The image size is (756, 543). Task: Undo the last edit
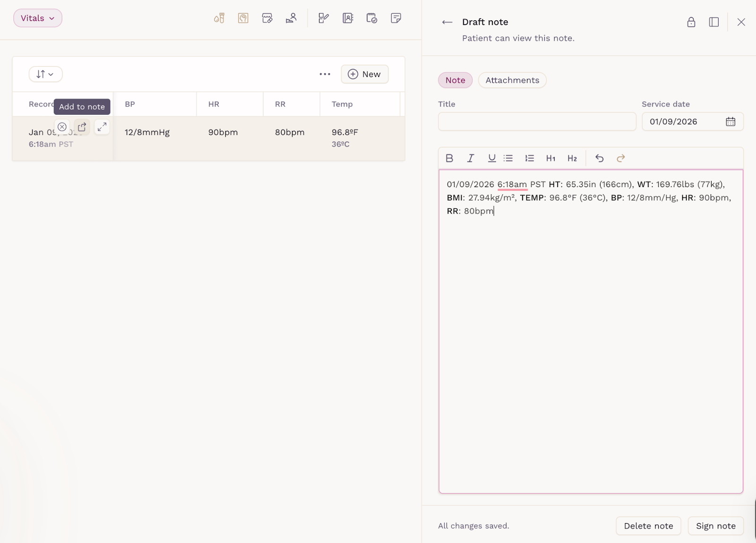[x=600, y=158]
